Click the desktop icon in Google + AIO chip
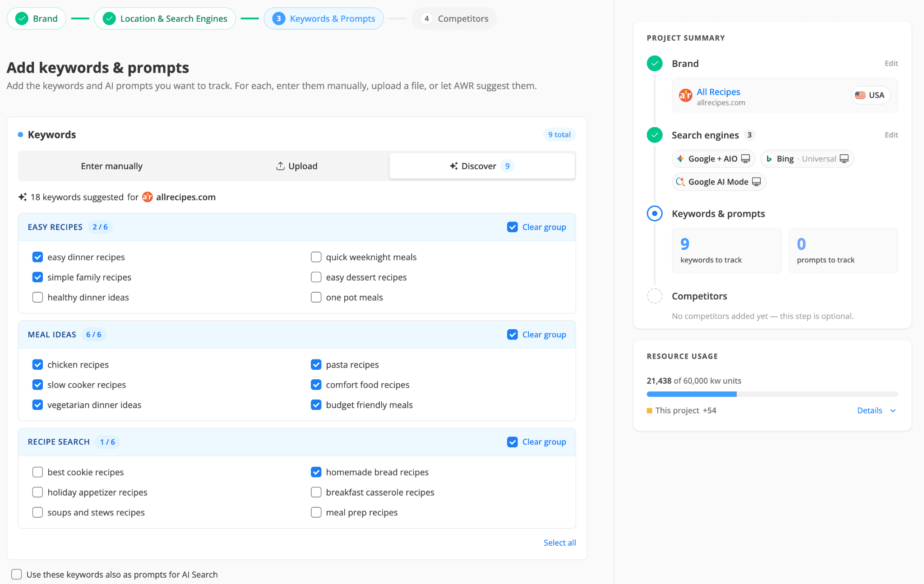The width and height of the screenshot is (924, 584). 745,159
